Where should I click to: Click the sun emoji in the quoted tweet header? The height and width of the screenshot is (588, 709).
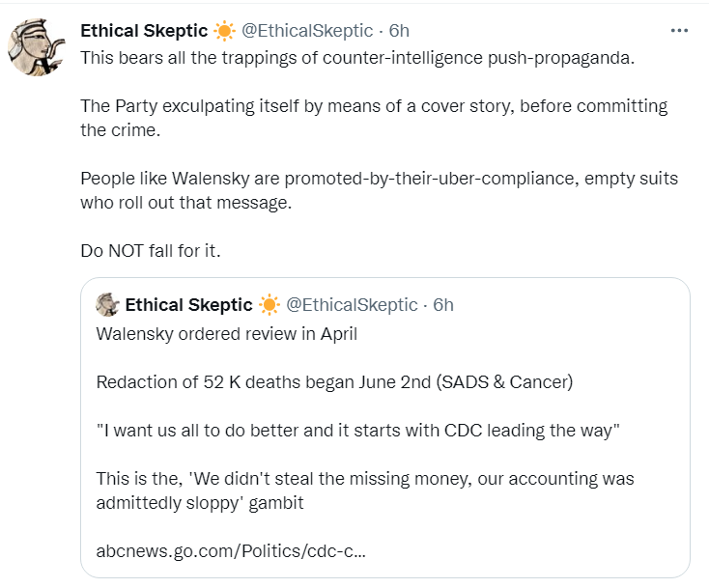[x=269, y=305]
